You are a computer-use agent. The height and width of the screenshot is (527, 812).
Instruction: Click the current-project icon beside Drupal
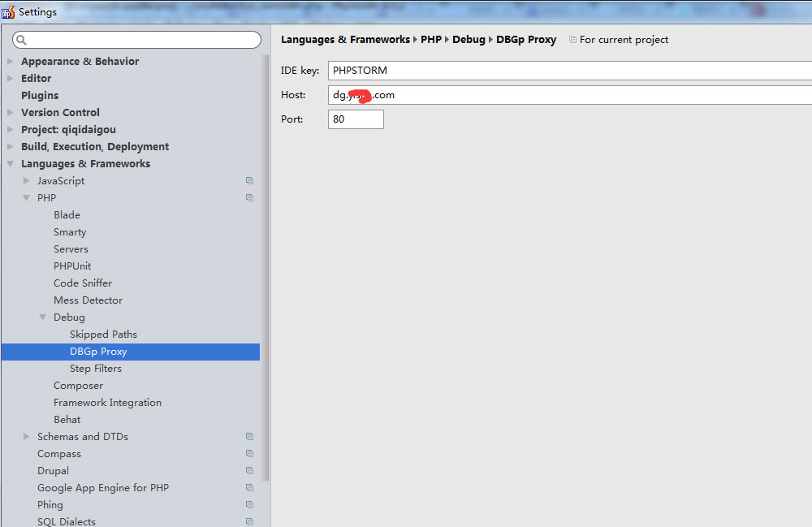tap(249, 470)
